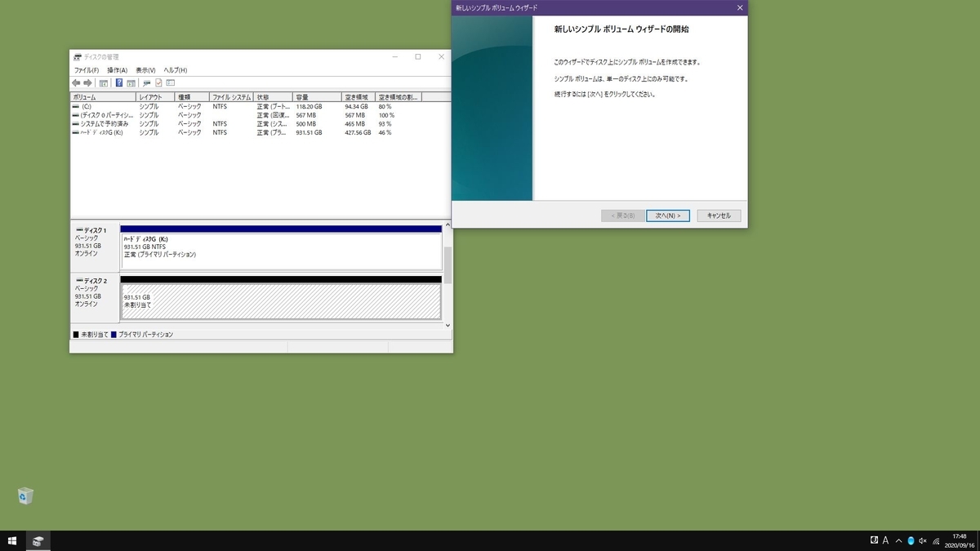
Task: Close the new simple volume wizard window
Action: tap(740, 7)
